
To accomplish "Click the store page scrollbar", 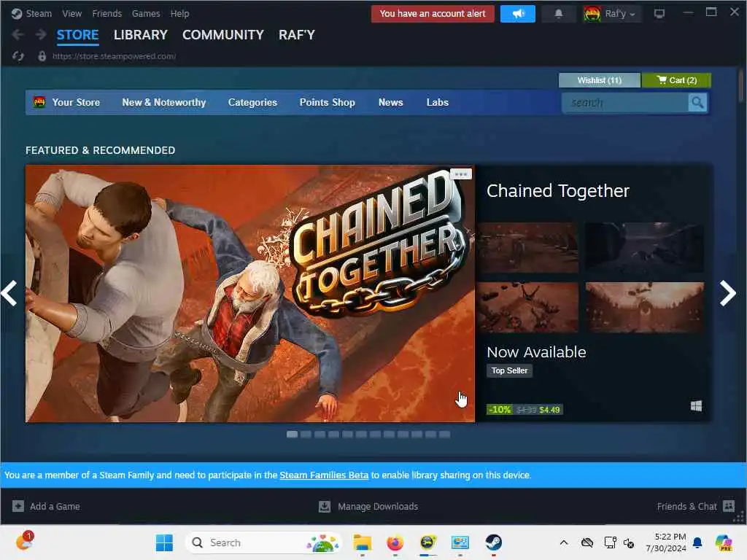I will [741, 86].
